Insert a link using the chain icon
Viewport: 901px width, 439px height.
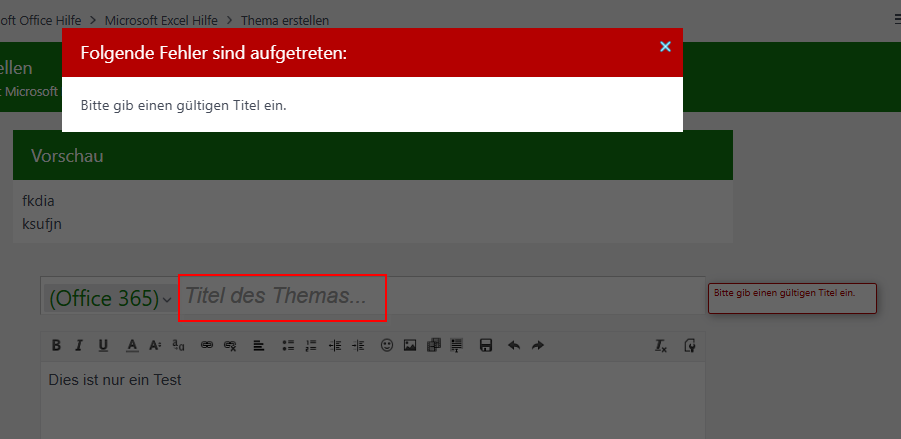coord(207,345)
